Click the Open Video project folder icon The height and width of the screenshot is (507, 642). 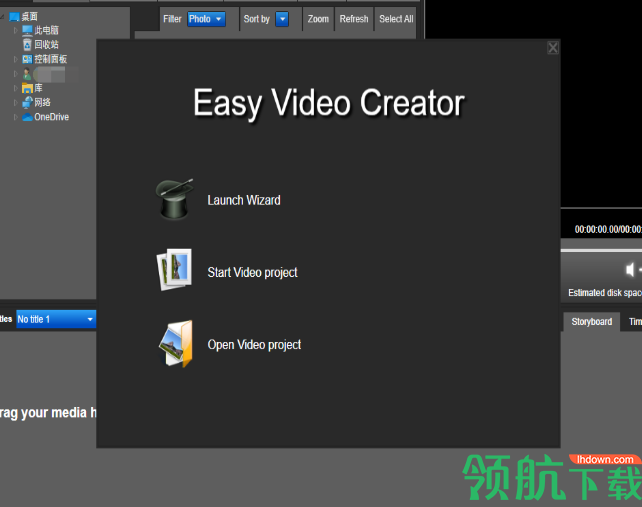point(176,344)
